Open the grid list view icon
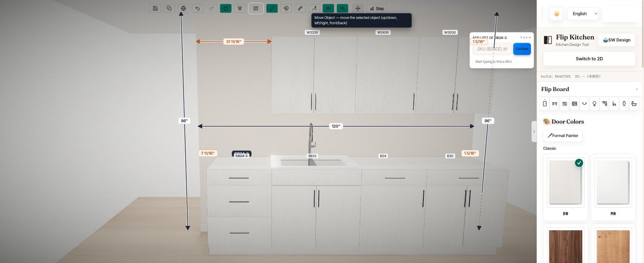644x263 pixels. click(256, 8)
